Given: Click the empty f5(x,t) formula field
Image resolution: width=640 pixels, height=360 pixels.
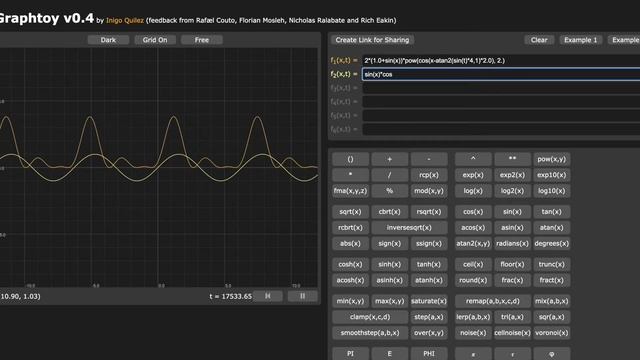Looking at the screenshot, I should 501,116.
